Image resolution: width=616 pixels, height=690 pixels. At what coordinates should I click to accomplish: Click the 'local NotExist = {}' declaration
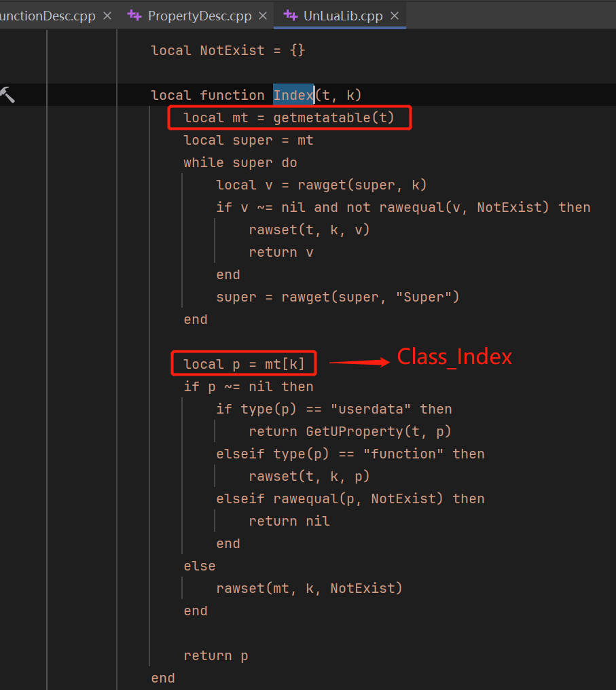228,50
